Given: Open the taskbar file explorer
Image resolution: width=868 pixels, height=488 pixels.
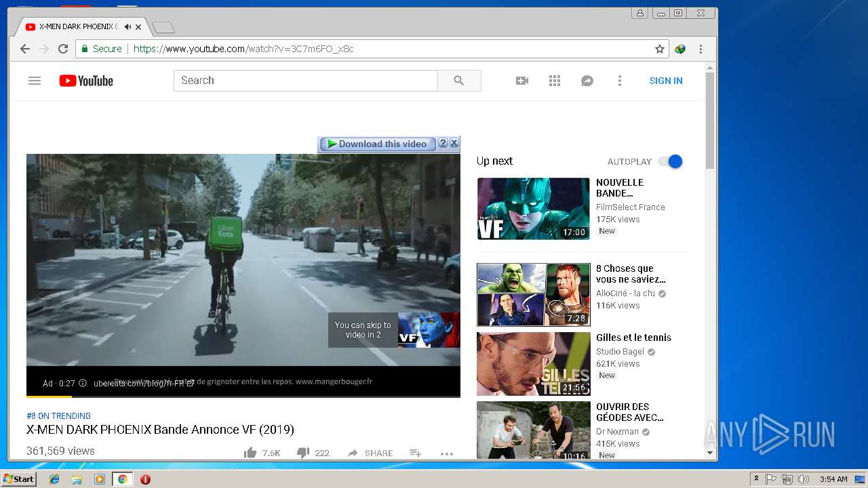Looking at the screenshot, I should pos(77,479).
